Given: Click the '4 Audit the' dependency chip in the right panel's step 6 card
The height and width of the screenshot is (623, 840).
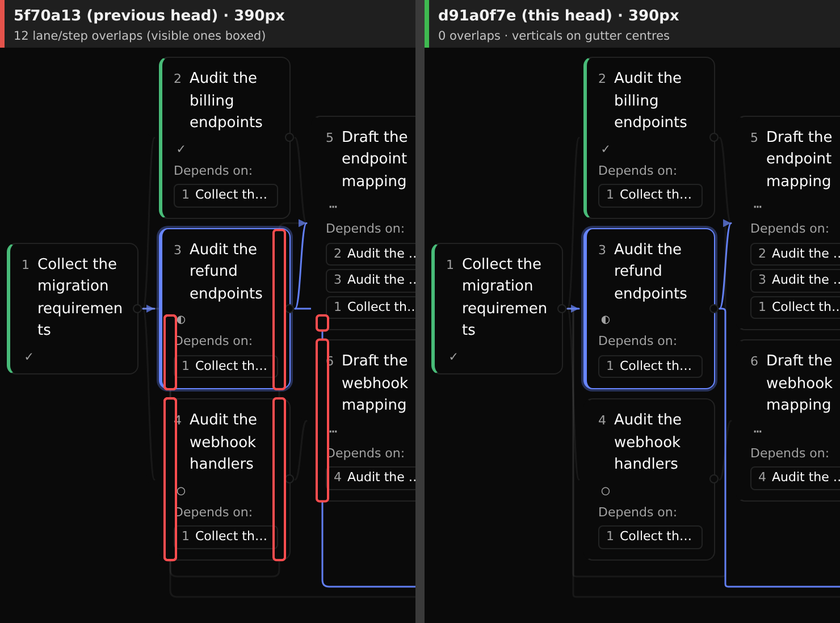Looking at the screenshot, I should click(795, 477).
